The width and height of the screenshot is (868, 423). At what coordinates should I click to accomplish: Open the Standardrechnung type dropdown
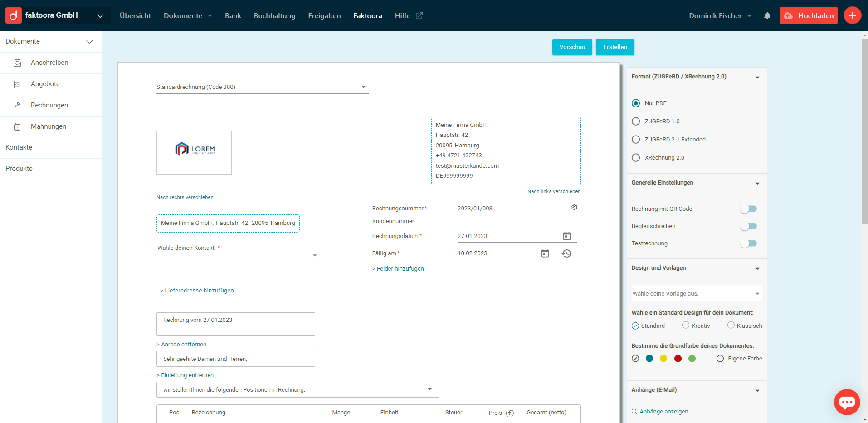(x=262, y=87)
